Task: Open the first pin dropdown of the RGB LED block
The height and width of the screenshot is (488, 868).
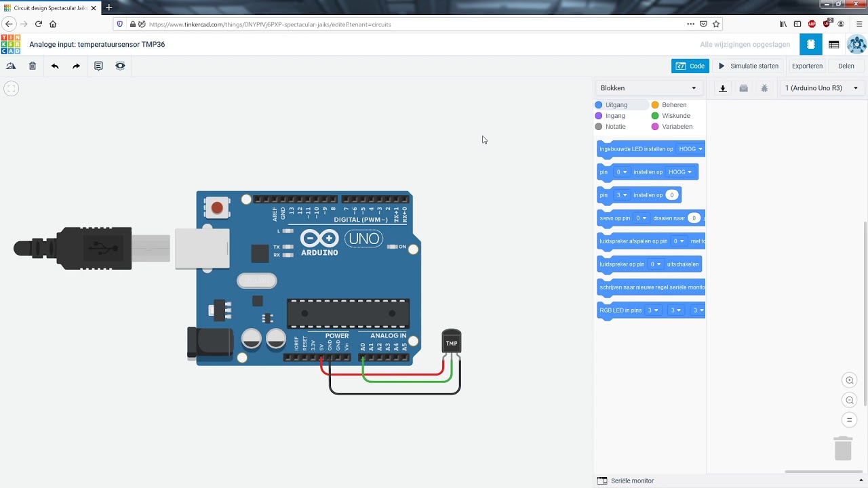Action: pyautogui.click(x=652, y=310)
